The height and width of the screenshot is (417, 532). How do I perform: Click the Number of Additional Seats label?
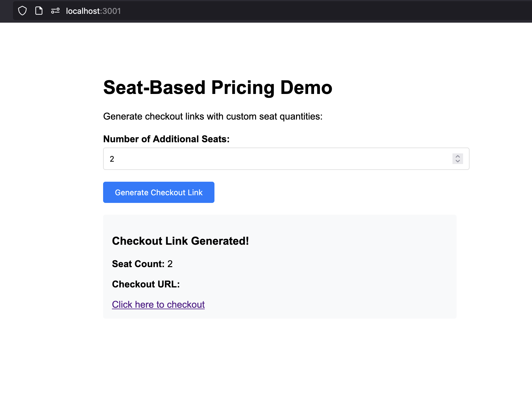[166, 139]
